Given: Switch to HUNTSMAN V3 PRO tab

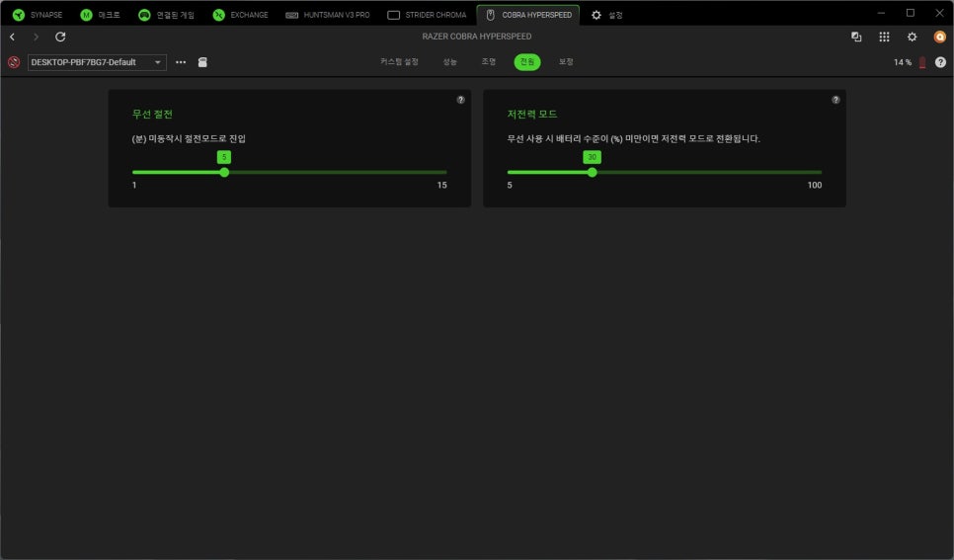Looking at the screenshot, I should click(327, 15).
